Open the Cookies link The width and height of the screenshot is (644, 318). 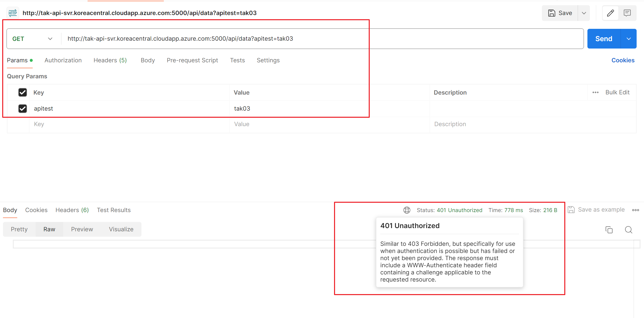point(623,60)
